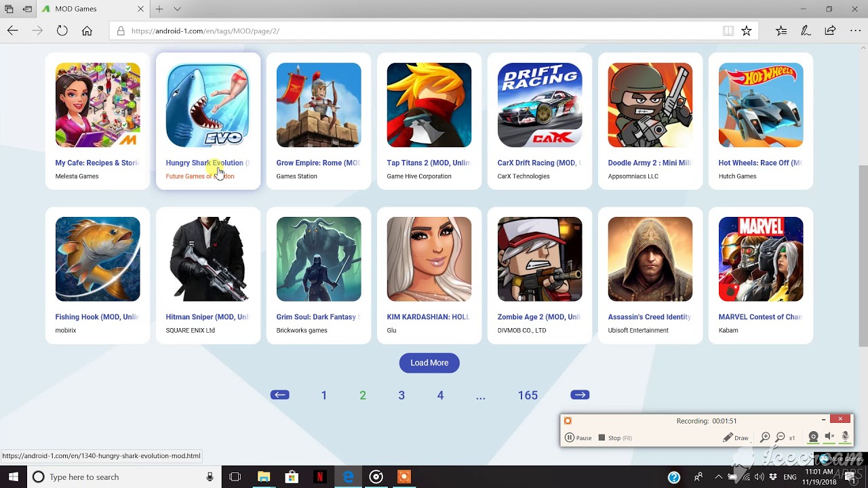Go to next page with right arrow
Viewport: 868px width, 488px height.
click(580, 395)
